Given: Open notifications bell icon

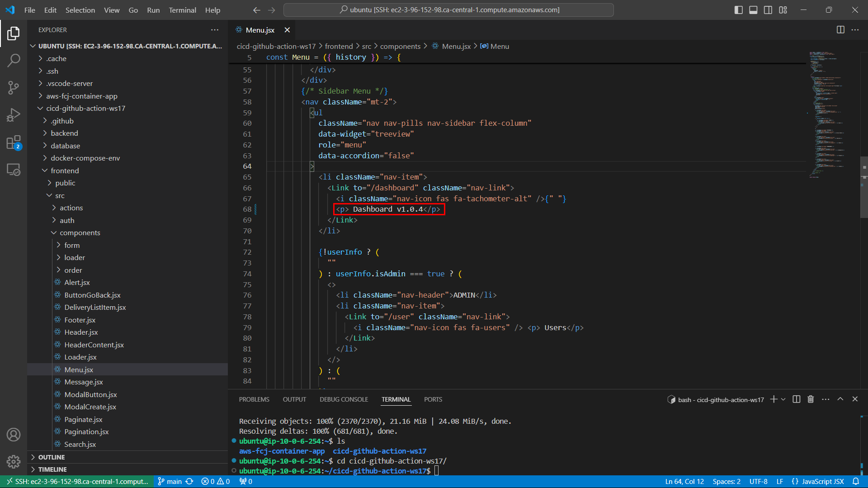Looking at the screenshot, I should (856, 482).
